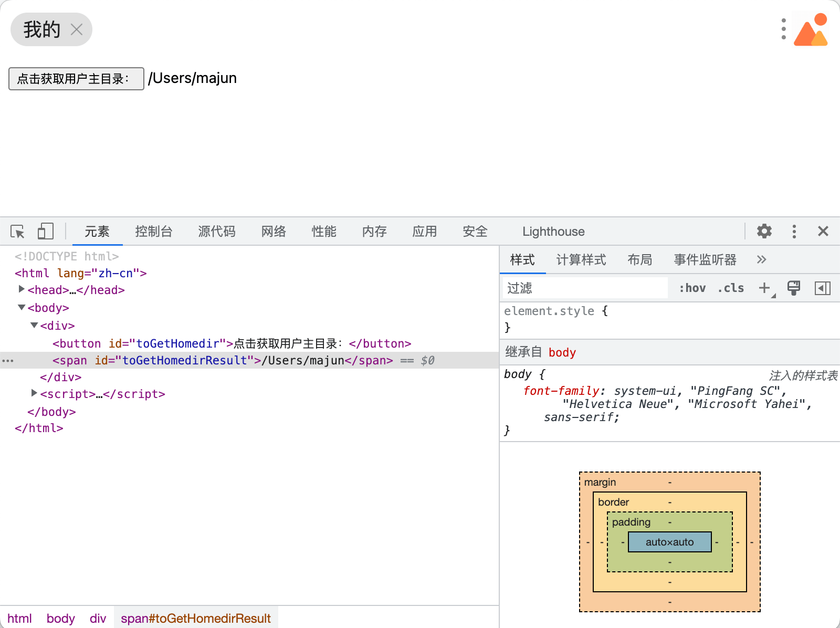Collapse the body element node
Viewport: 840px width, 628px height.
click(x=22, y=307)
